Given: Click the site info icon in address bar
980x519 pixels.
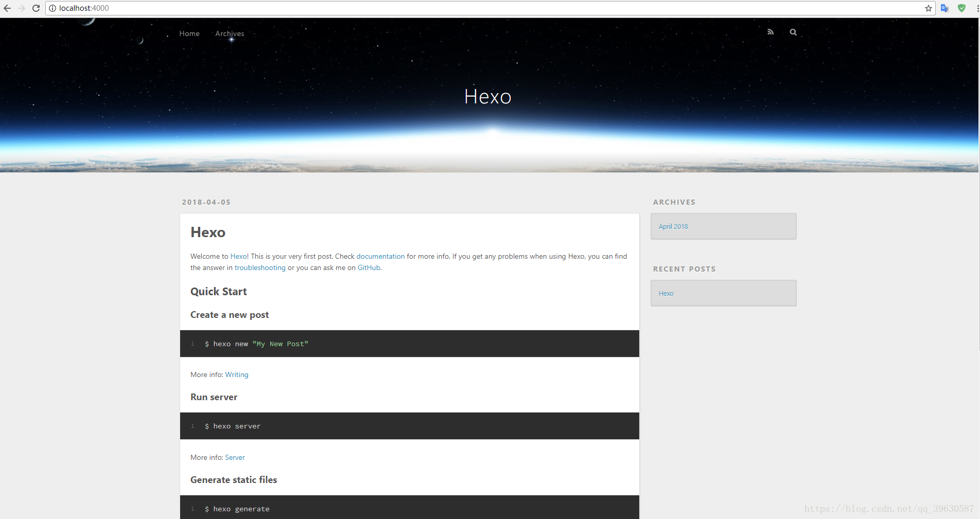Looking at the screenshot, I should tap(52, 8).
